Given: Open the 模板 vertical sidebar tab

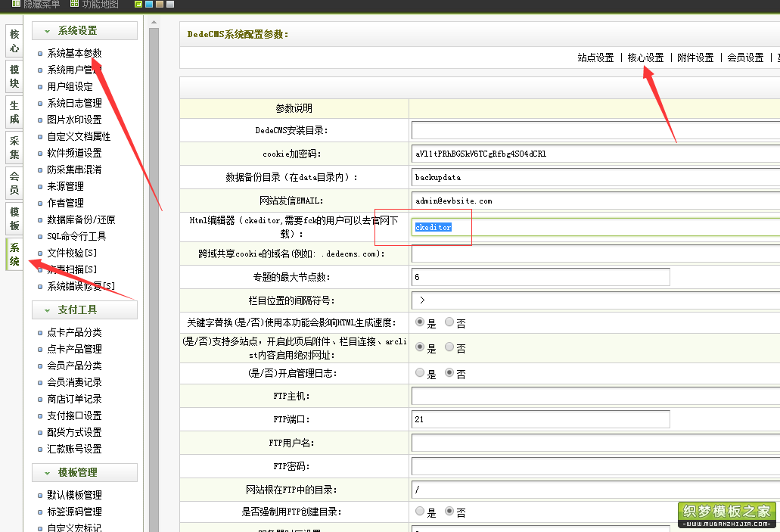Looking at the screenshot, I should [14, 219].
